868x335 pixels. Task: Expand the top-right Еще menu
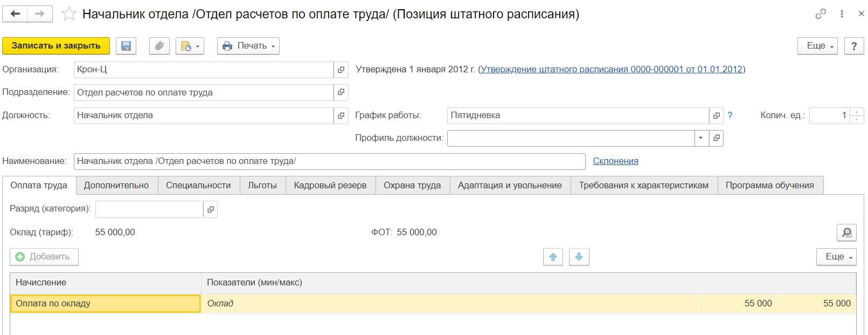click(817, 46)
